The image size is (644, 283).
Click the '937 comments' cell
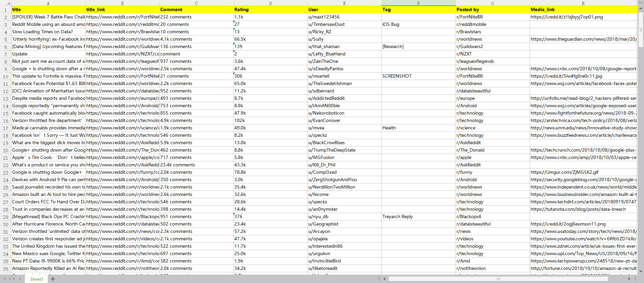tap(196, 61)
